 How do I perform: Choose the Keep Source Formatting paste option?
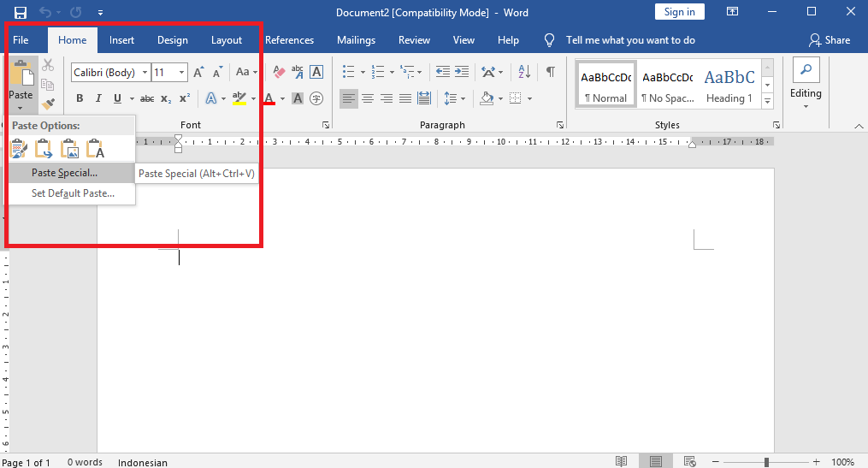point(18,148)
